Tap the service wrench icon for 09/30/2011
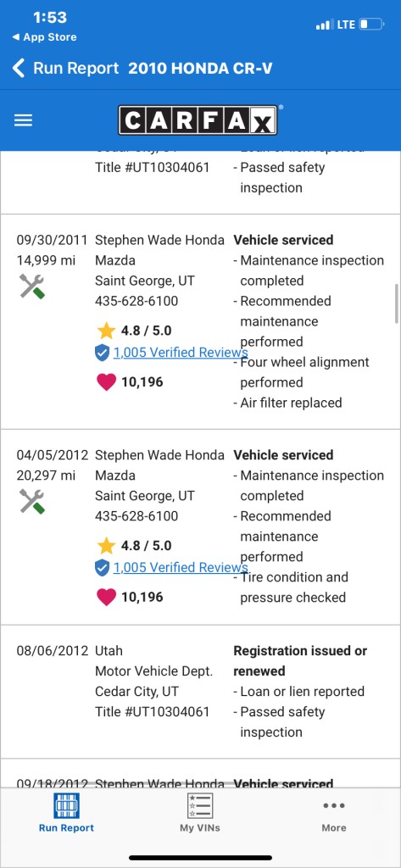Viewport: 401px width, 868px height. pos(32,287)
